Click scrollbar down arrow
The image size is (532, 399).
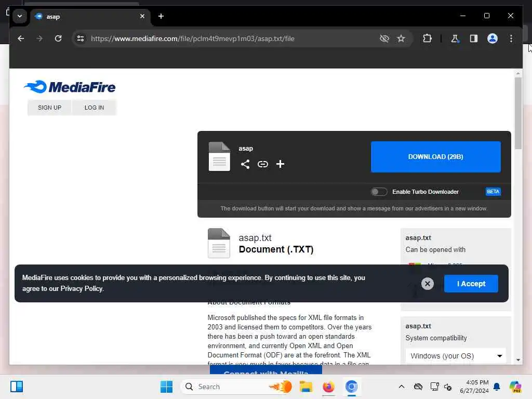pyautogui.click(x=518, y=360)
